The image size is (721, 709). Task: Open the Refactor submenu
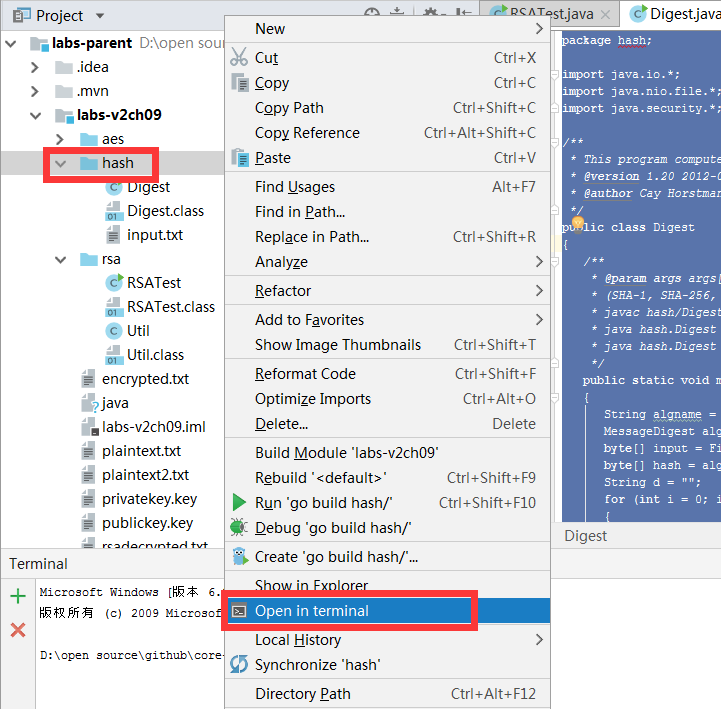pyautogui.click(x=387, y=291)
